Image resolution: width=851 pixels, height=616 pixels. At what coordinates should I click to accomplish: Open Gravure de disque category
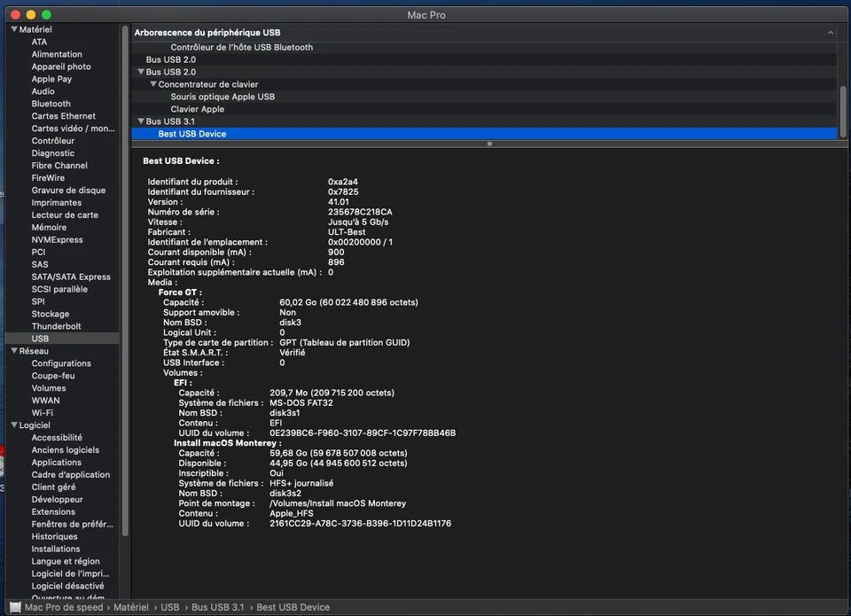68,191
